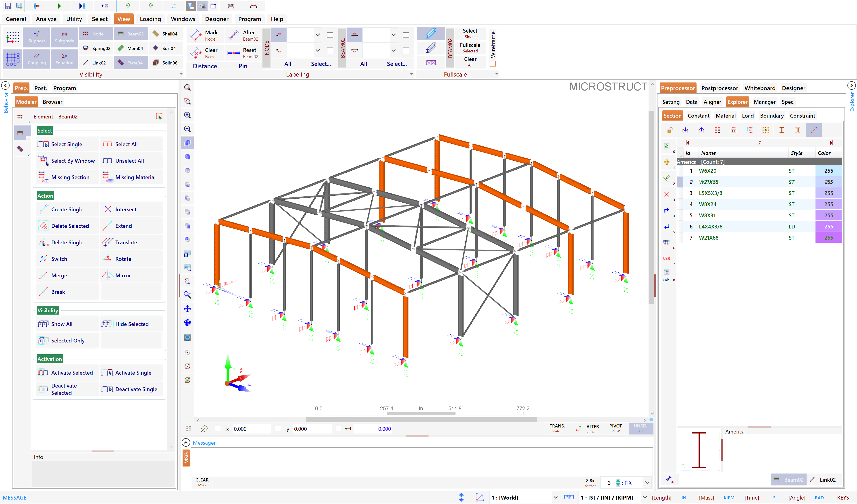This screenshot has height=504, width=857.
Task: Open the FIX format dropdown
Action: (x=647, y=483)
